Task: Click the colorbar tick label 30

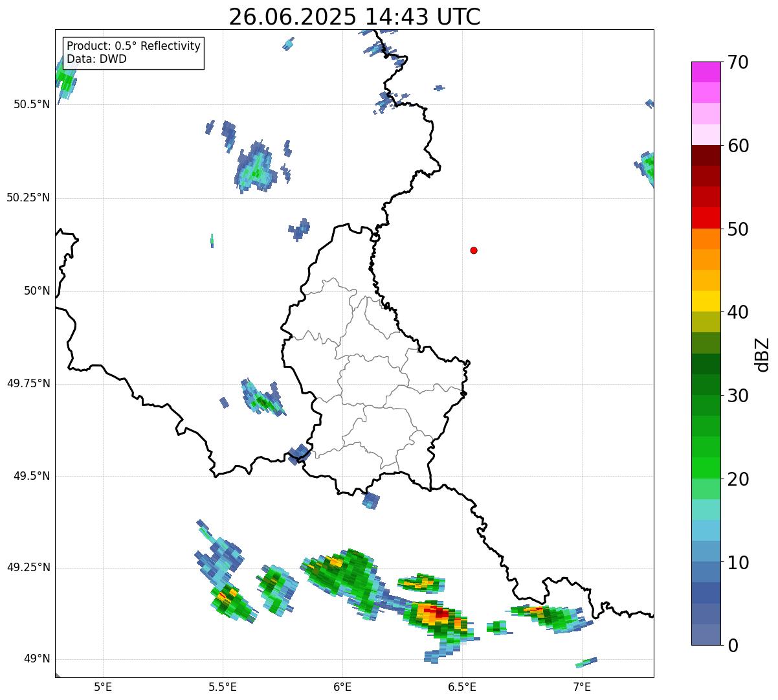Action: tap(738, 396)
